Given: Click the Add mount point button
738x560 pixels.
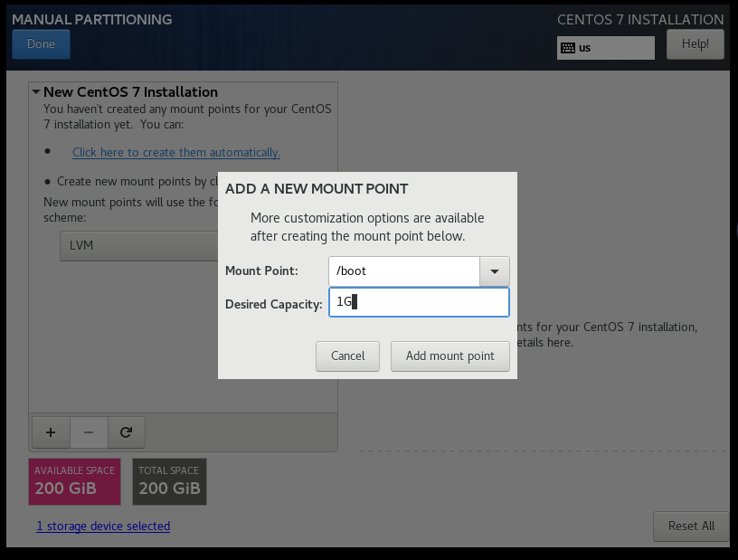Looking at the screenshot, I should [x=450, y=356].
